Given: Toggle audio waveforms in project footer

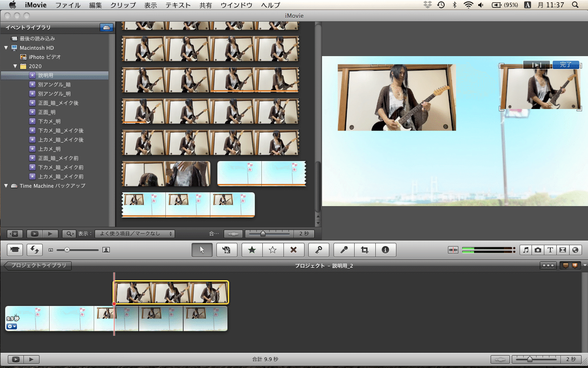Looking at the screenshot, I should 500,359.
